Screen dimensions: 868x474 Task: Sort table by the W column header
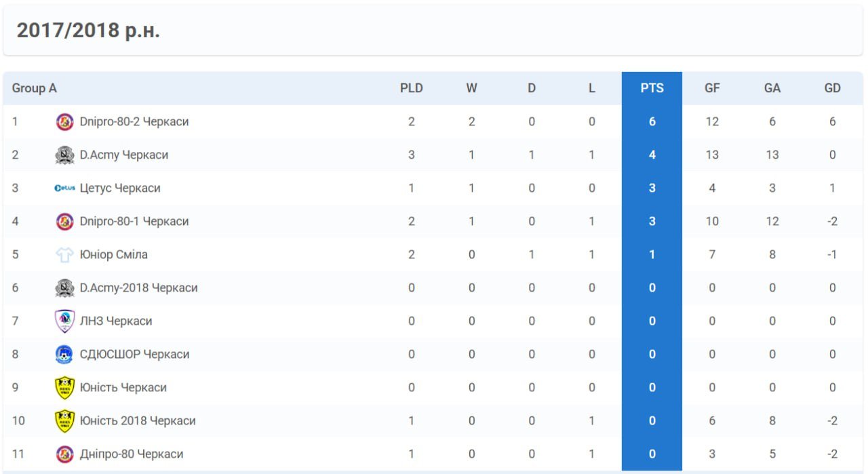click(471, 88)
